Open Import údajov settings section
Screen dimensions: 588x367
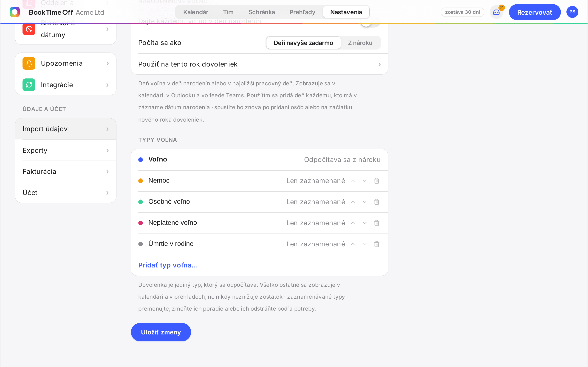click(66, 129)
